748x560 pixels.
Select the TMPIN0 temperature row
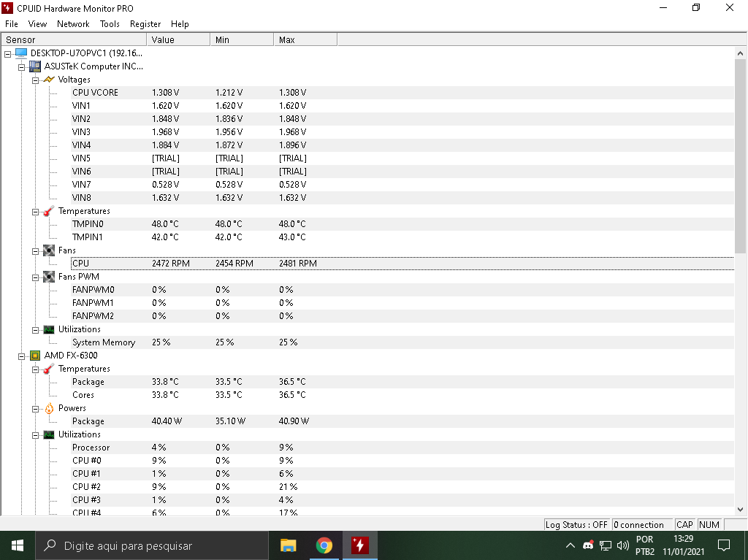click(402, 224)
